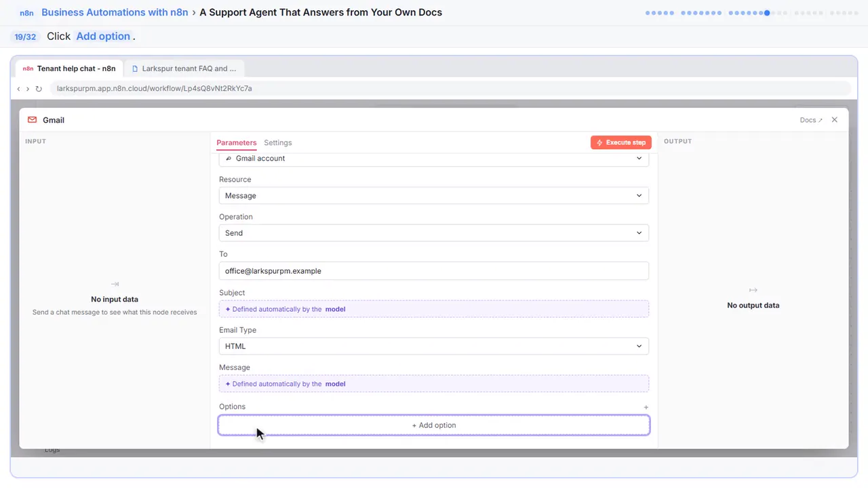Click the No output data message
Viewport: 868px width, 488px height.
pyautogui.click(x=753, y=306)
